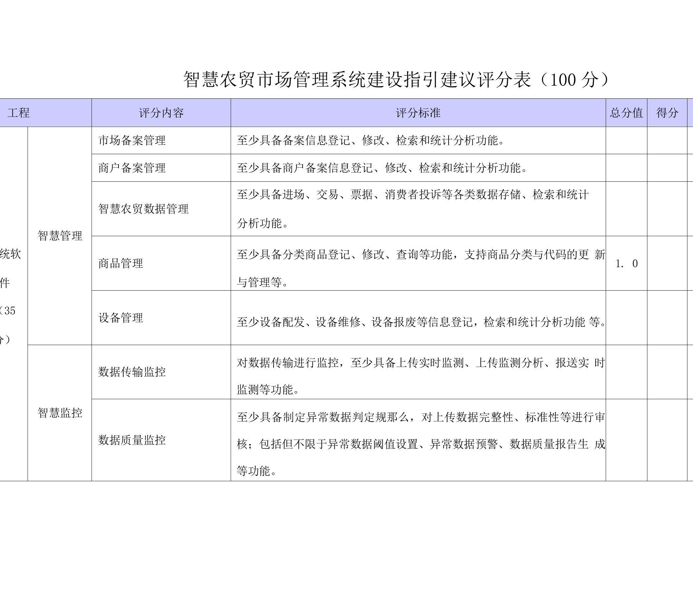
Task: Select the 设备管理 cell
Action: pyautogui.click(x=161, y=318)
